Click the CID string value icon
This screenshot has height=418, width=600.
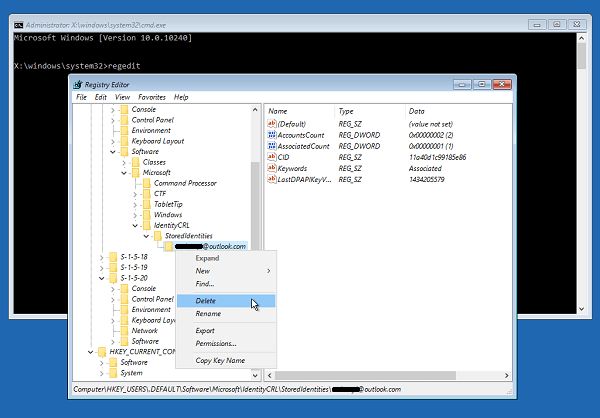pos(271,157)
